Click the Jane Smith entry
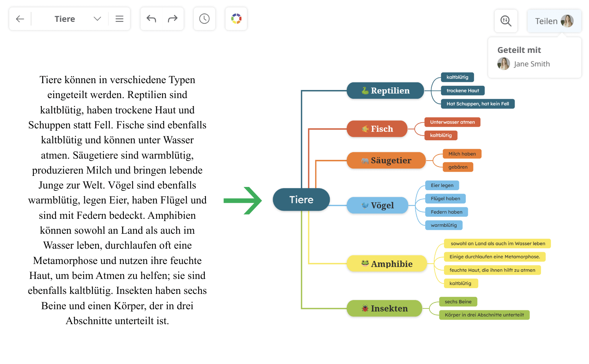This screenshot has height=364, width=589. pyautogui.click(x=532, y=64)
